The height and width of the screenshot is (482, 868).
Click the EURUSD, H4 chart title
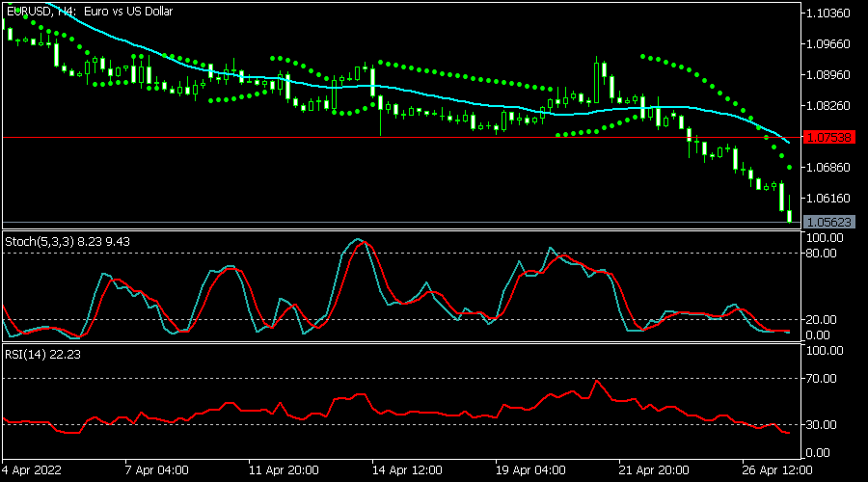(x=89, y=12)
